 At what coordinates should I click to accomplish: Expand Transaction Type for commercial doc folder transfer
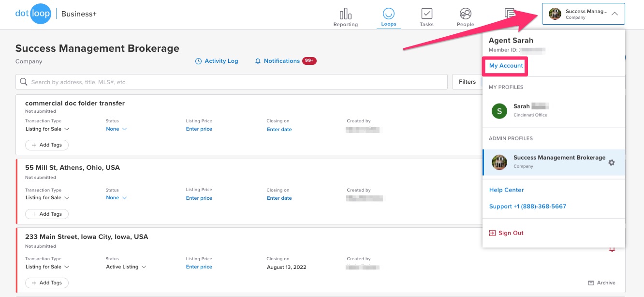coord(47,129)
